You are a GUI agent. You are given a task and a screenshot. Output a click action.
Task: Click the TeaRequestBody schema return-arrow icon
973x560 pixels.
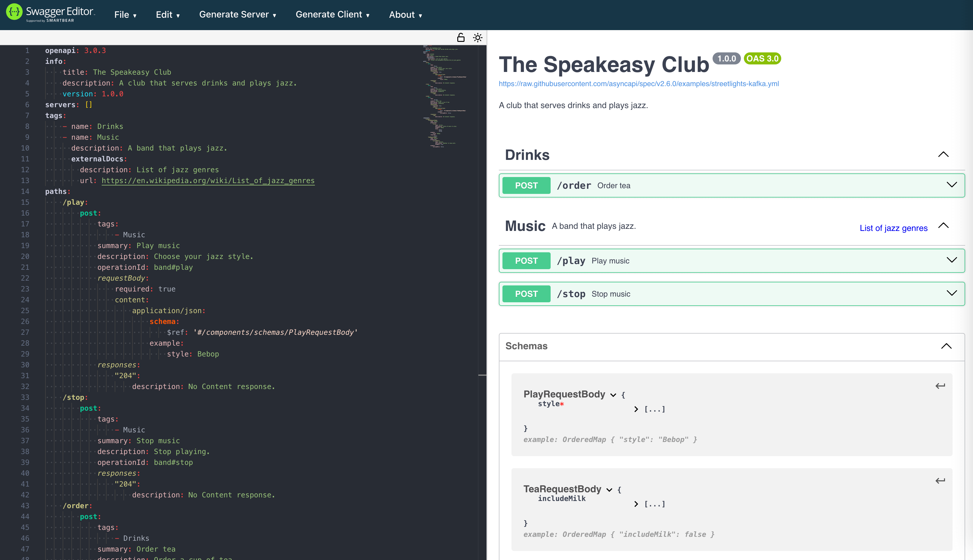point(940,481)
